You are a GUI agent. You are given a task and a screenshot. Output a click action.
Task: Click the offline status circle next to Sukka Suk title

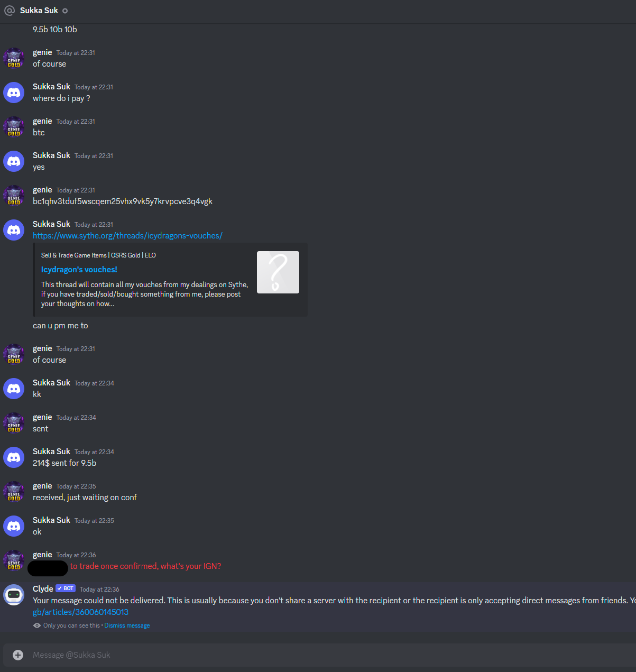[65, 11]
